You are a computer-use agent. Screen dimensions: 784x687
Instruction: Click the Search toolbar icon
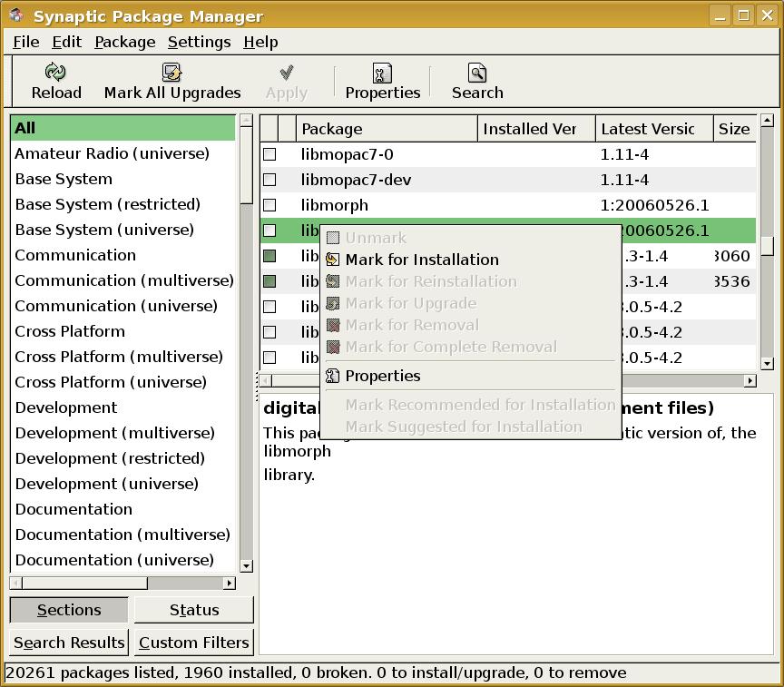(477, 73)
